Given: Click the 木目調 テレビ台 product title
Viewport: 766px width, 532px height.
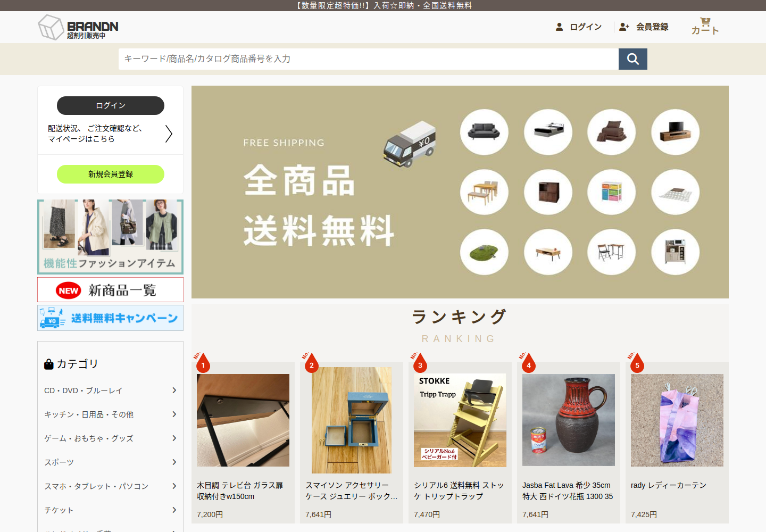Looking at the screenshot, I should [240, 491].
